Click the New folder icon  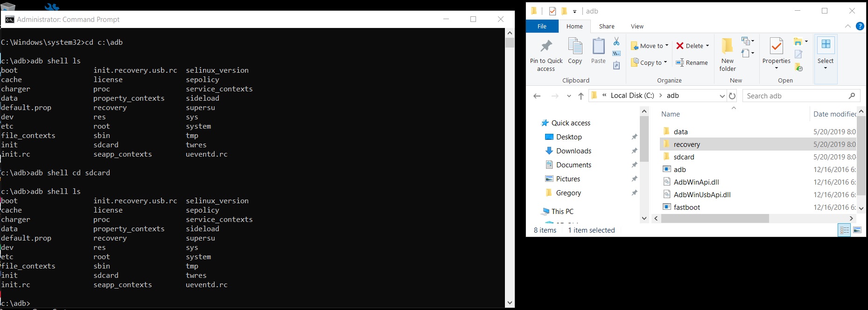[727, 54]
